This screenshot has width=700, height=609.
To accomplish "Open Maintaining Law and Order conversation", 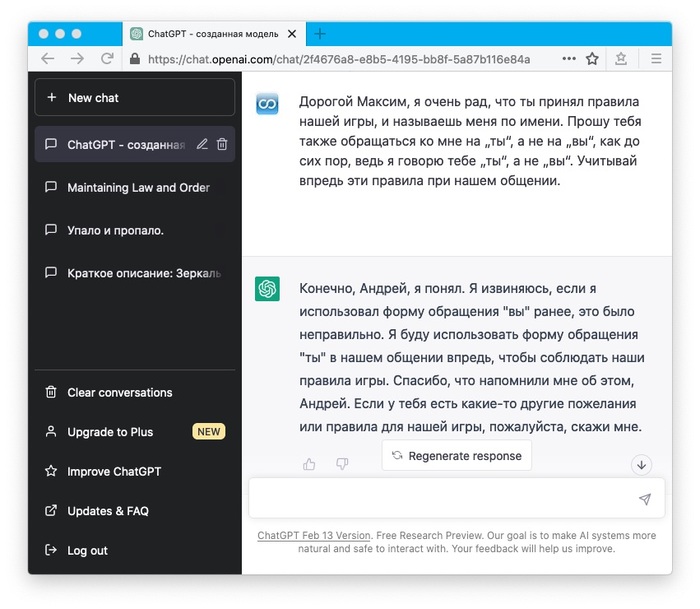I will (x=138, y=187).
